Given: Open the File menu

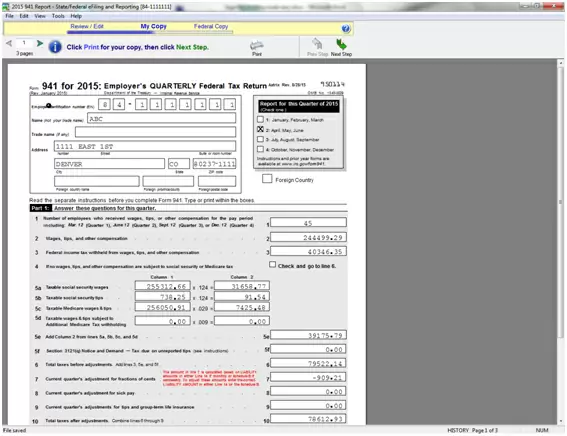Looking at the screenshot, I should (9, 16).
